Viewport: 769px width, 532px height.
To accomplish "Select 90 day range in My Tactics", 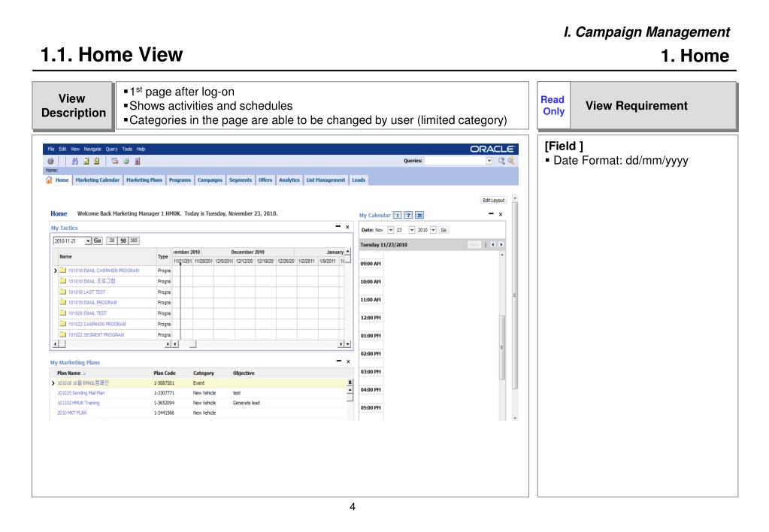I will (123, 240).
